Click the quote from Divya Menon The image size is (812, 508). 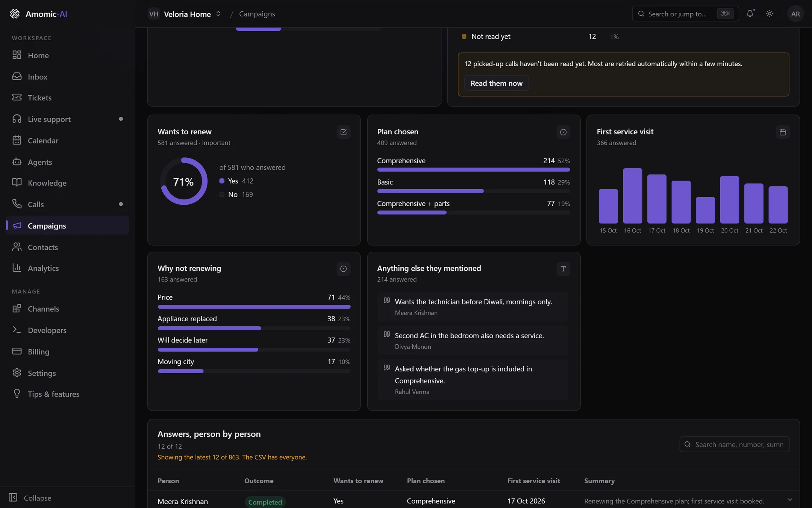[x=473, y=341]
